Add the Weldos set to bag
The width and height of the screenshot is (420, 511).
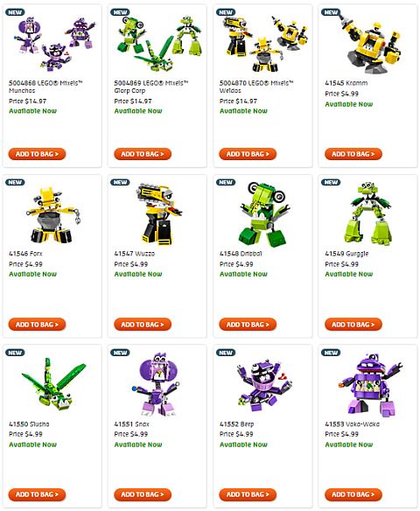[x=248, y=154]
